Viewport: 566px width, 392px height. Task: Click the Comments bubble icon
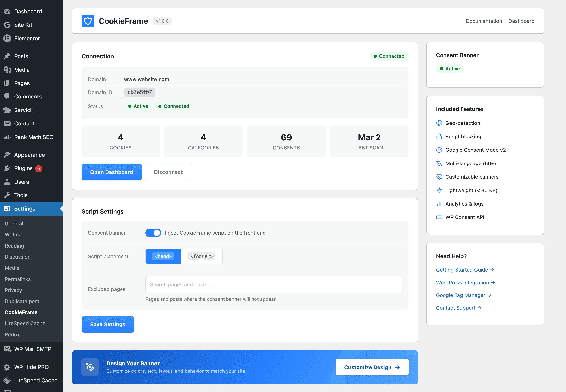[7, 97]
